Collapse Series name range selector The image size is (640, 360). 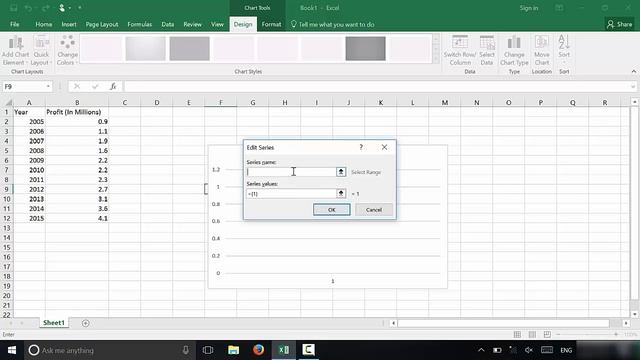pos(341,172)
